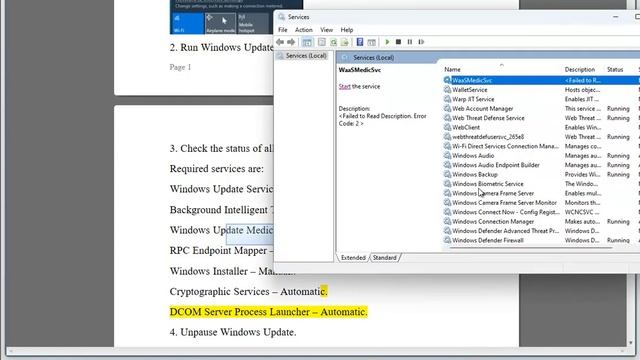Viewport: 640px width, 360px height.
Task: Click the Export List toolbar icon
Action: click(344, 42)
